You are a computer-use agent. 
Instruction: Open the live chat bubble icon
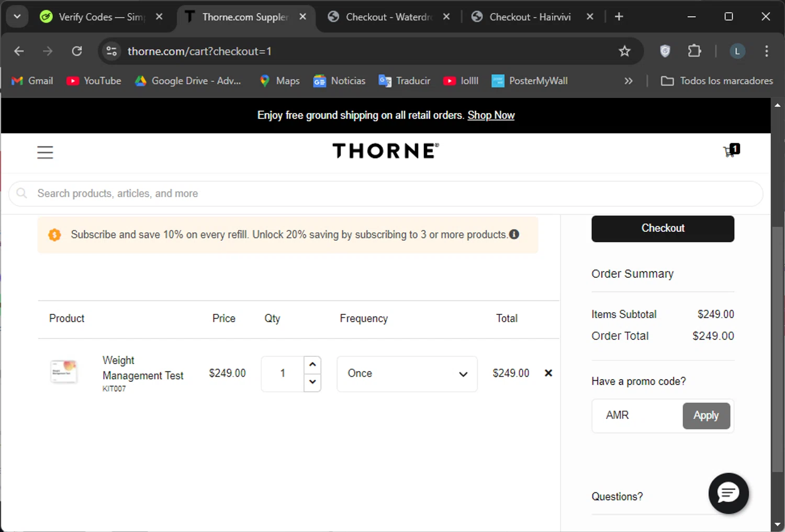click(x=728, y=493)
